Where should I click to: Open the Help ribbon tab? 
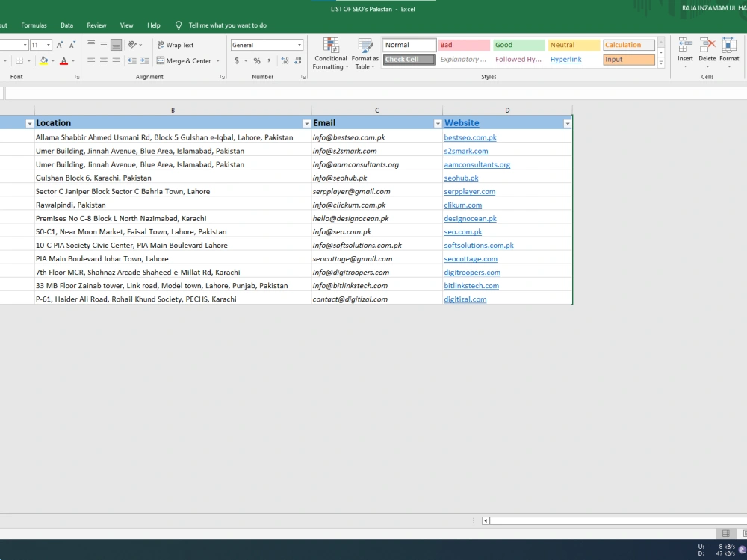tap(153, 25)
